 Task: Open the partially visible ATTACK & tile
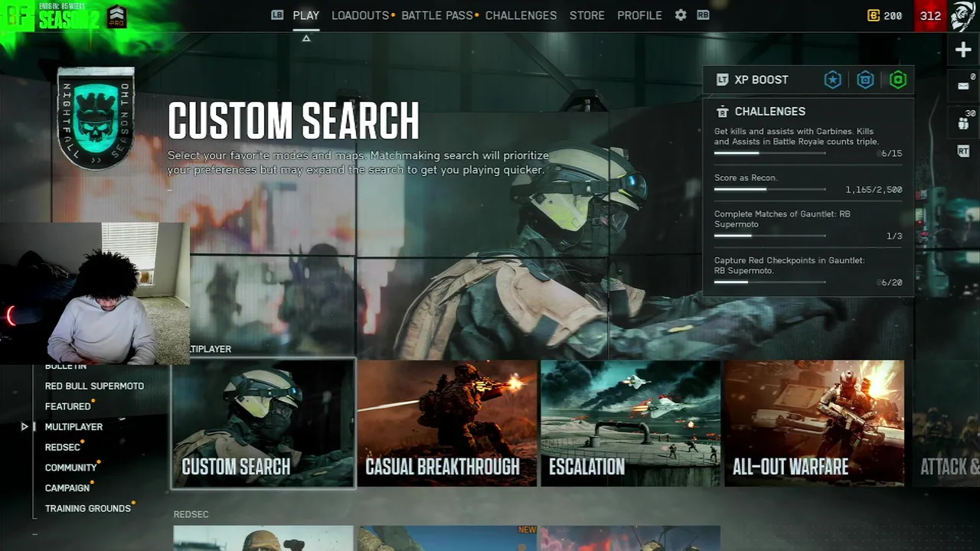click(x=945, y=423)
